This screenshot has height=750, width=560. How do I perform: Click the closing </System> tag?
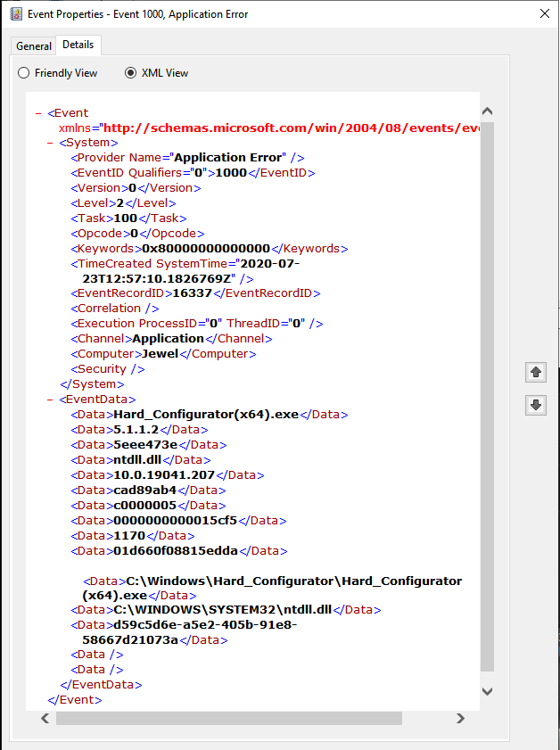(x=92, y=384)
